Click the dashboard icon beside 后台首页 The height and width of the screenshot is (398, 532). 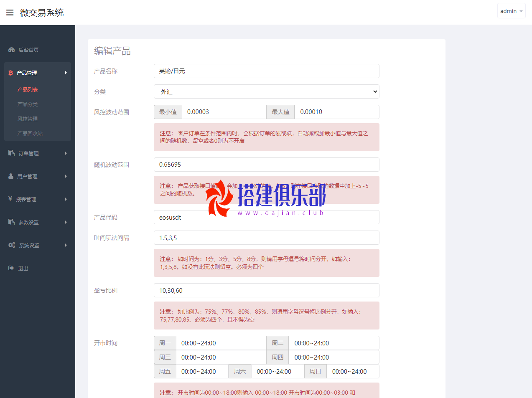(x=12, y=50)
